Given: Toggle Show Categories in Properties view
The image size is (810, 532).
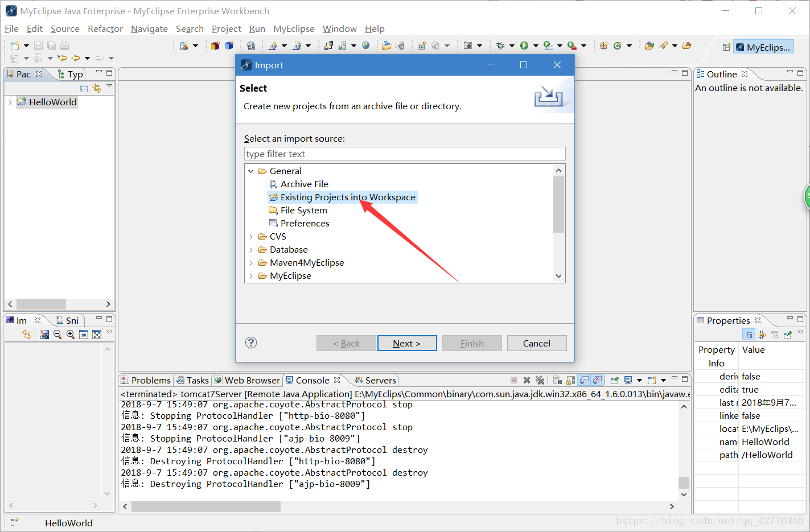Looking at the screenshot, I should [749, 335].
